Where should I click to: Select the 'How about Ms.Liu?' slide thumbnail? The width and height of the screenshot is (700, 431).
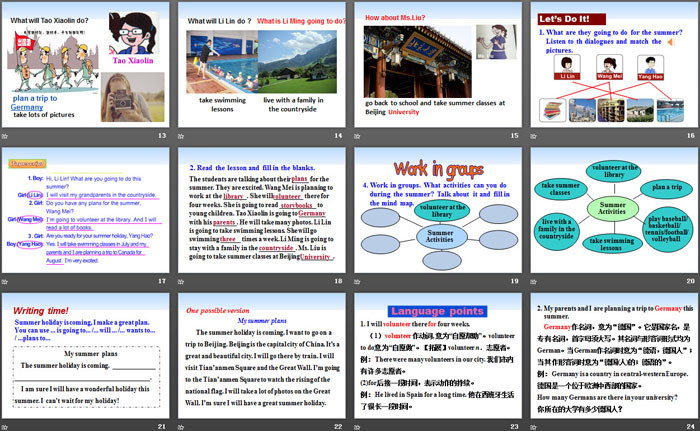[x=438, y=65]
